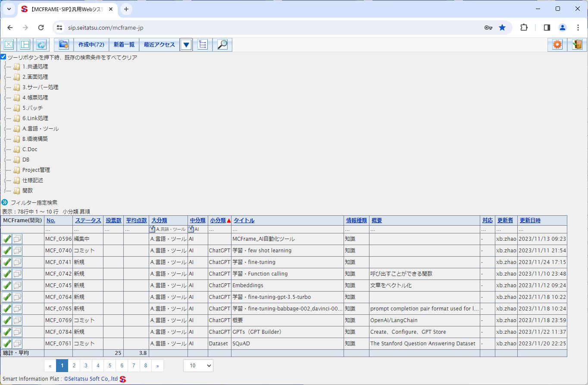Open comment bubble icon for MCF_0740 row
This screenshot has height=385, width=588.
(17, 251)
